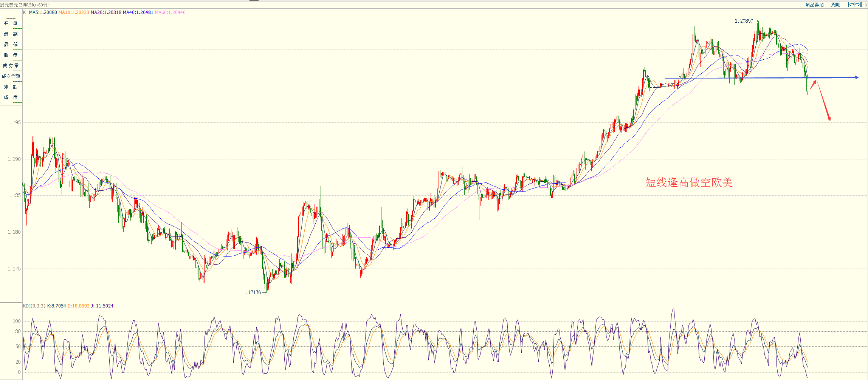This screenshot has height=380, width=868.
Task: Click the 1.195 price axis label
Action: (14, 123)
